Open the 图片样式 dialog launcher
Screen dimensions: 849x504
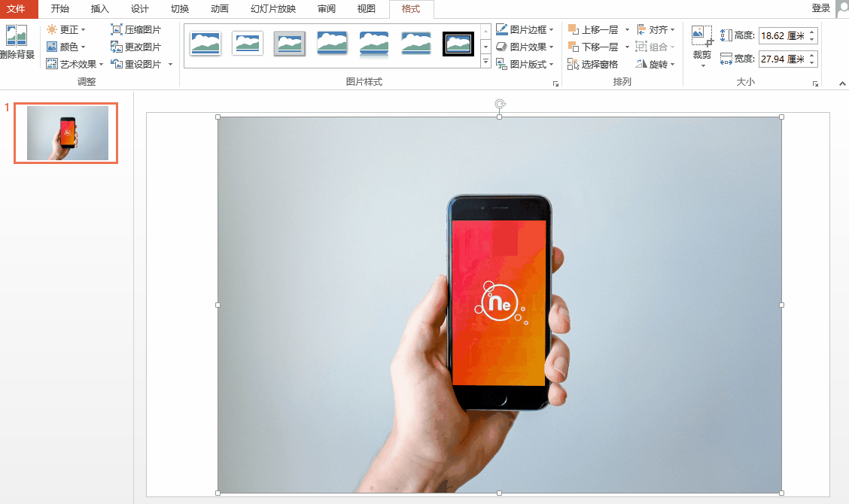pyautogui.click(x=555, y=84)
